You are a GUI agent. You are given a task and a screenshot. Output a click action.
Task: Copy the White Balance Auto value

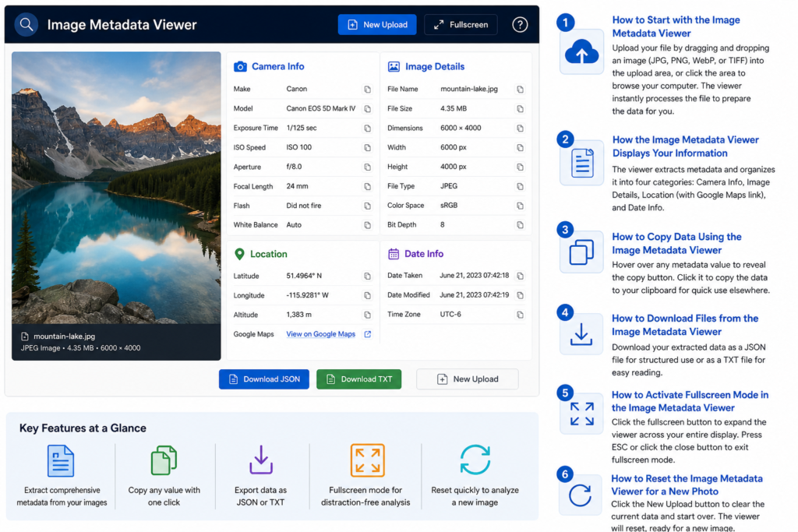click(x=368, y=225)
